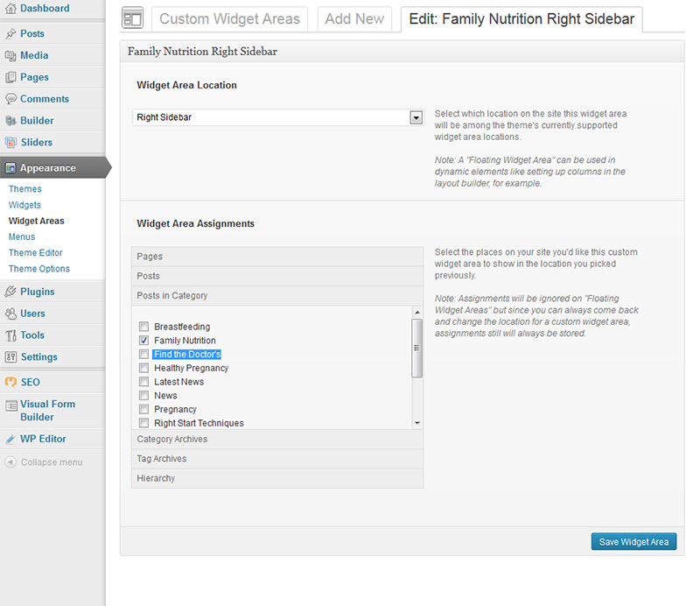
Task: Click the category list scrollbar down arrow
Action: click(x=417, y=423)
